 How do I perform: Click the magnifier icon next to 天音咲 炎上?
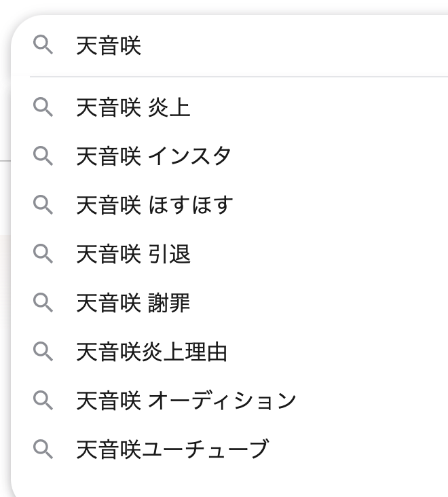(x=43, y=107)
